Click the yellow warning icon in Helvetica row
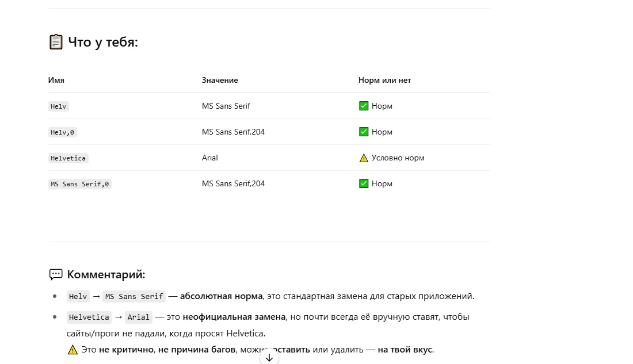The image size is (633, 364). point(364,158)
